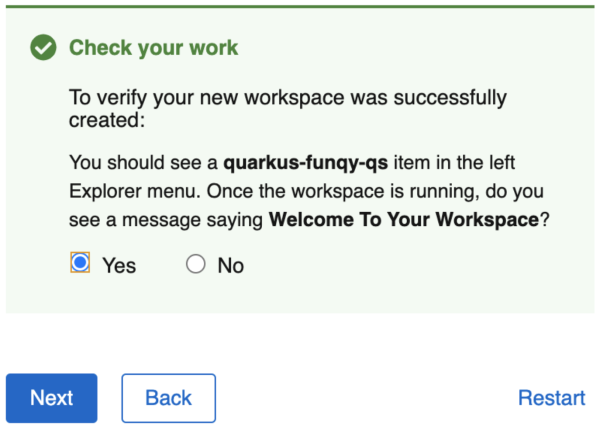Click the Restart link
Viewport: 600px width, 431px height.
point(551,398)
